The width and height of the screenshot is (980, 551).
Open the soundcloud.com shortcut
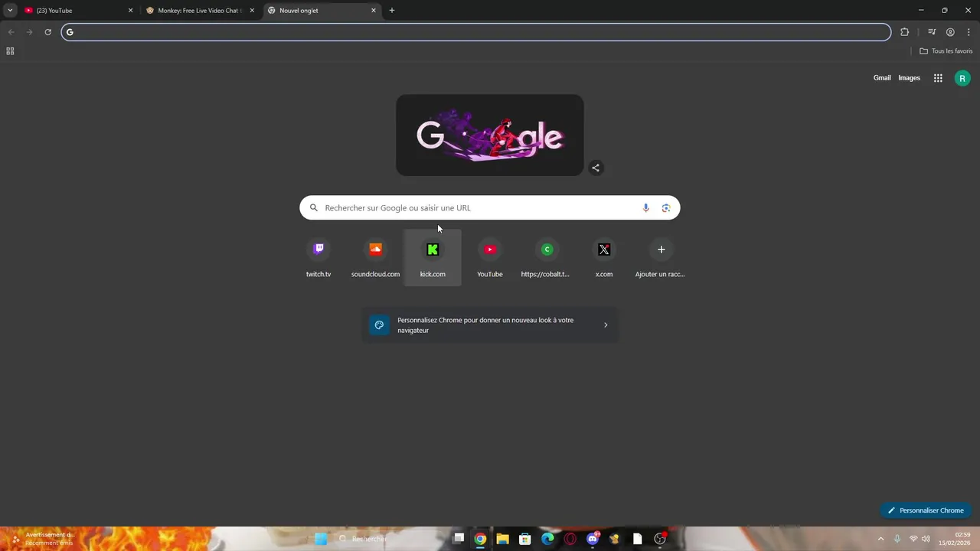pyautogui.click(x=375, y=258)
